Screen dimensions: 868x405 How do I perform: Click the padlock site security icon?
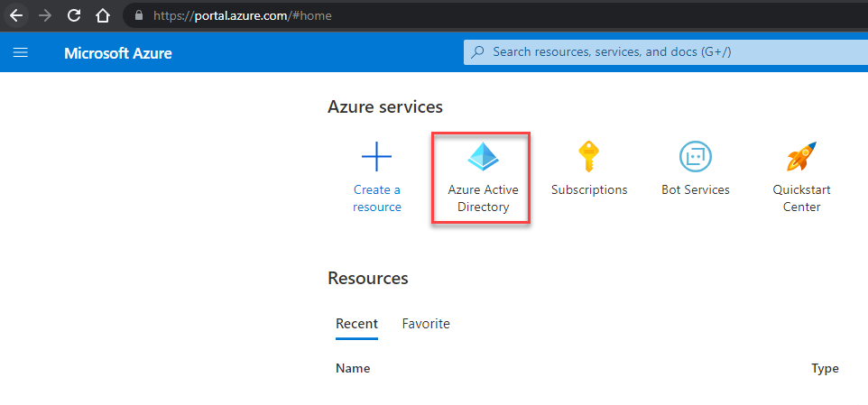[x=140, y=15]
